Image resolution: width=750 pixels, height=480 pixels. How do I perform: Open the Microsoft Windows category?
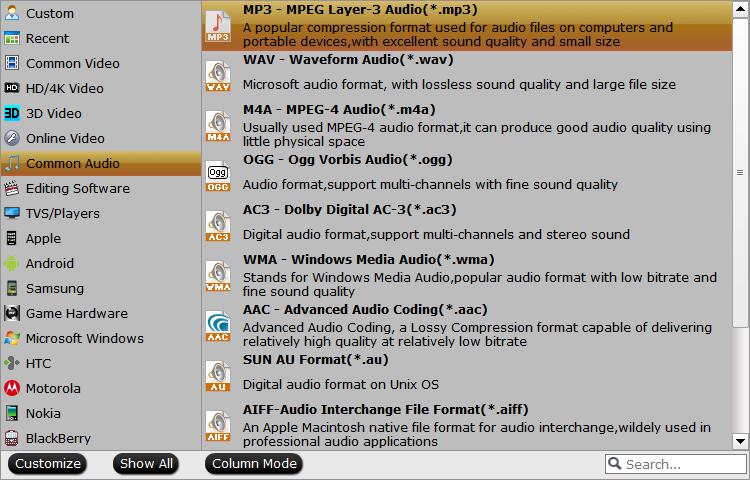click(84, 339)
